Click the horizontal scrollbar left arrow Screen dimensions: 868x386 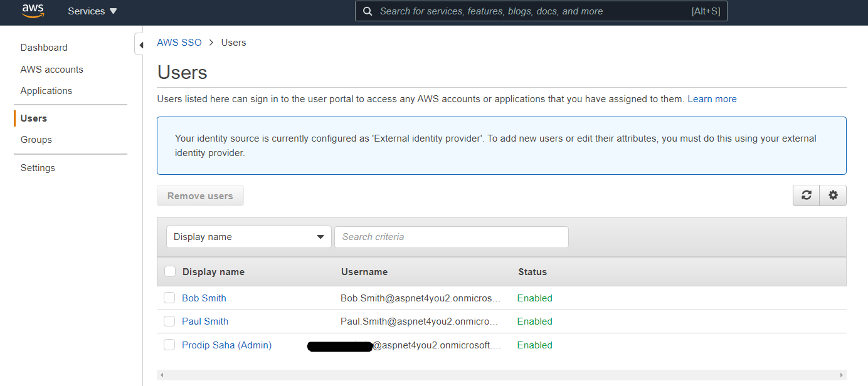tap(162, 375)
